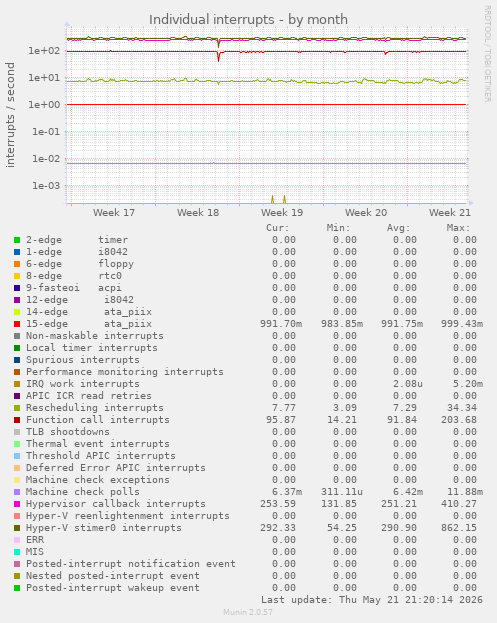Click the Hyper-V reenlightenment interrupts label
Image resolution: width=497 pixels, height=623 pixels.
[x=128, y=516]
